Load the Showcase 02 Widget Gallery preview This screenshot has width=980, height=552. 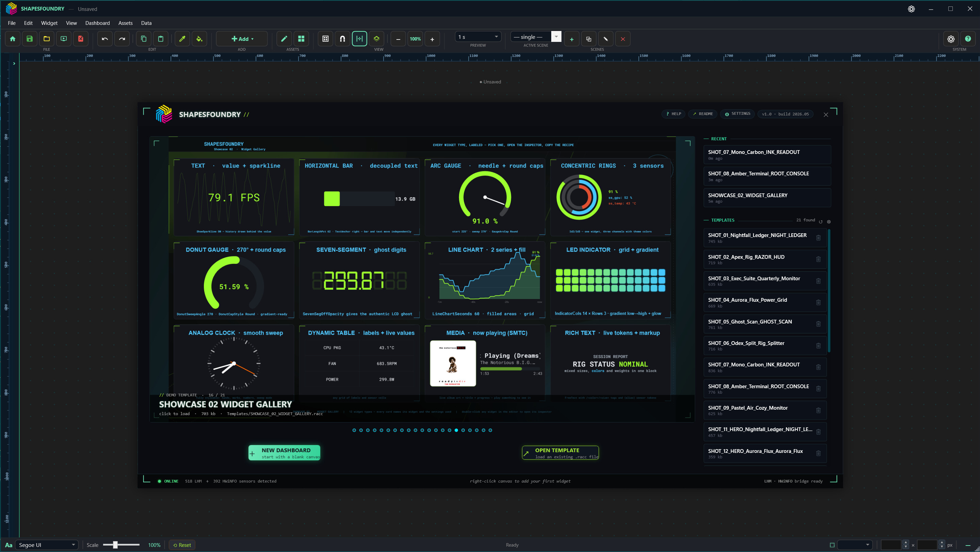point(422,279)
